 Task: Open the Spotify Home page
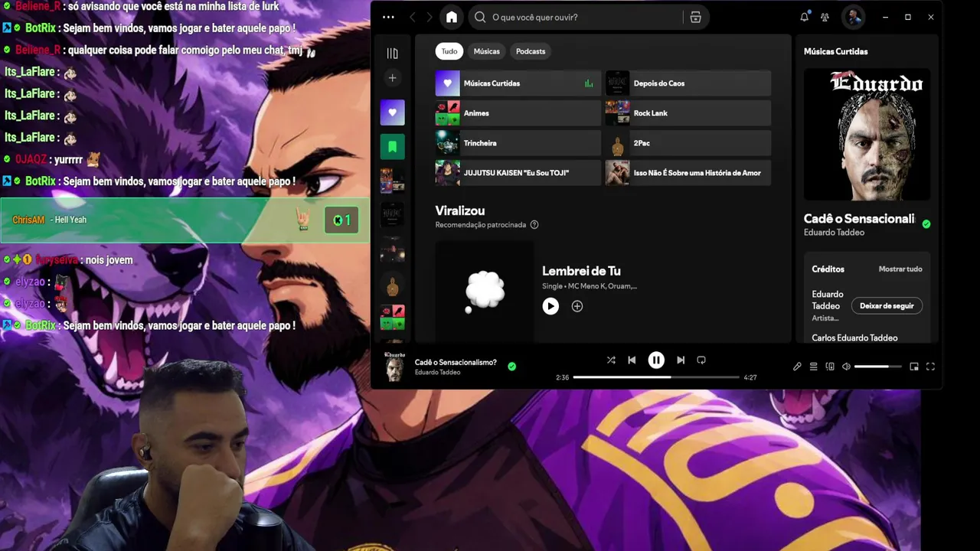tap(452, 17)
